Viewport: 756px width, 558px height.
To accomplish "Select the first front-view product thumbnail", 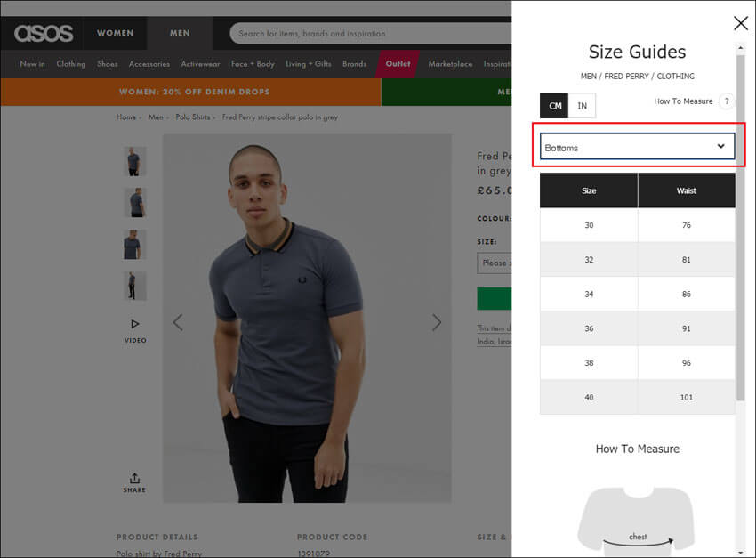I will (134, 161).
